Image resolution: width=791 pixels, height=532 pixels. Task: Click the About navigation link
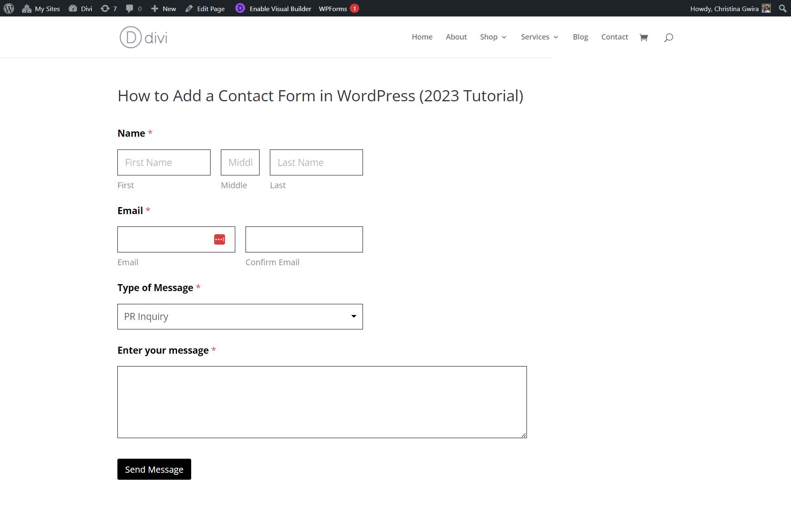[456, 36]
